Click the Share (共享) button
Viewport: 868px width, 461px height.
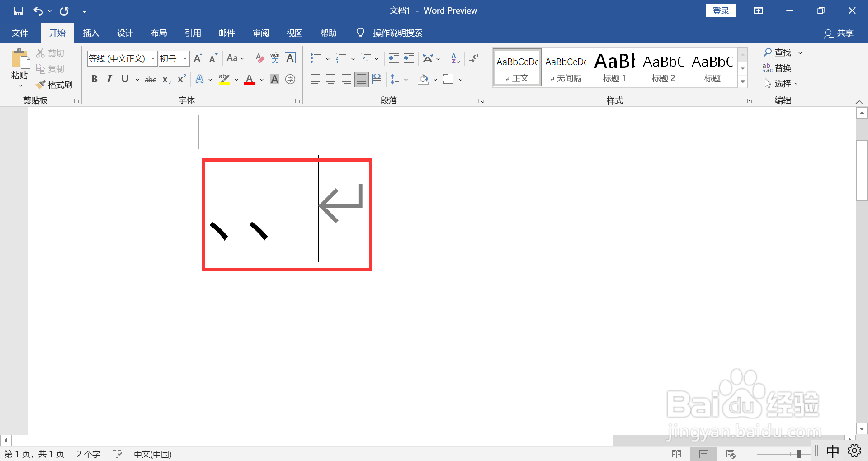click(x=839, y=33)
